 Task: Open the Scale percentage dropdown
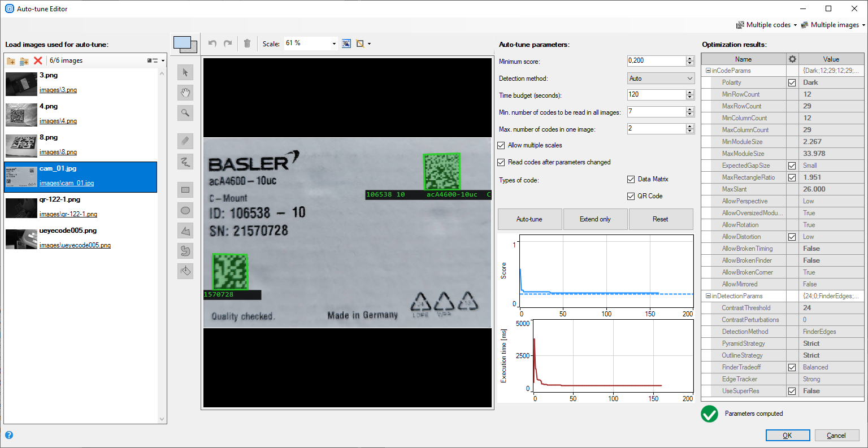(x=334, y=44)
